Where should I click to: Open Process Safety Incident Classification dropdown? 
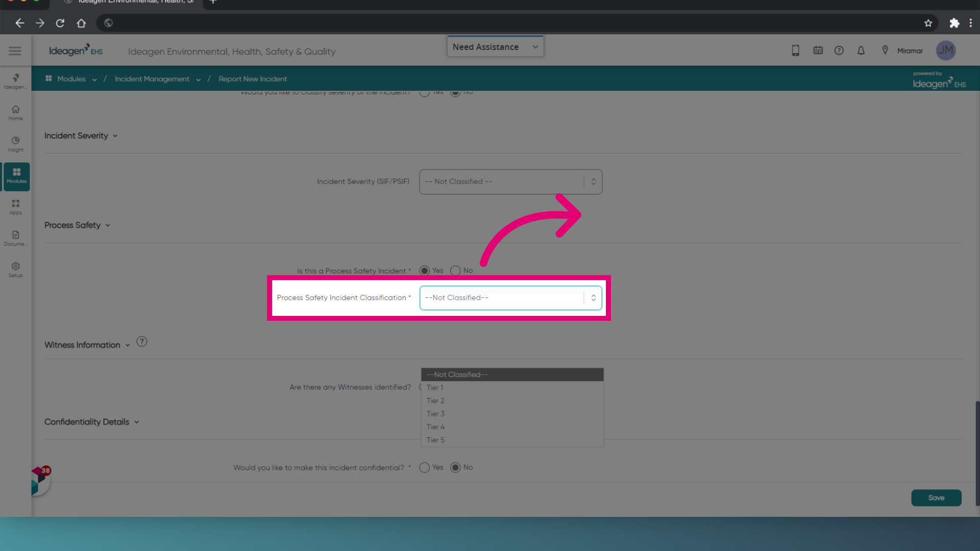pos(510,298)
